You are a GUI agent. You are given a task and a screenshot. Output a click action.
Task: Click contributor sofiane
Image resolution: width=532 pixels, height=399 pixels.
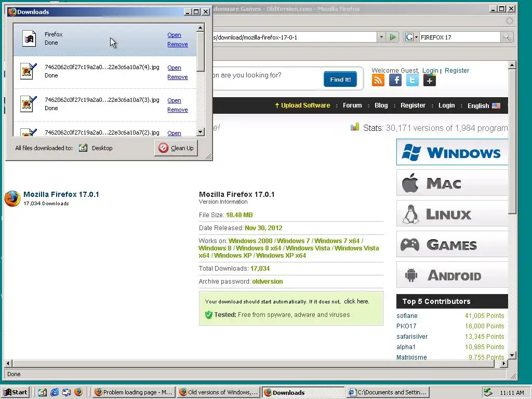tap(407, 316)
